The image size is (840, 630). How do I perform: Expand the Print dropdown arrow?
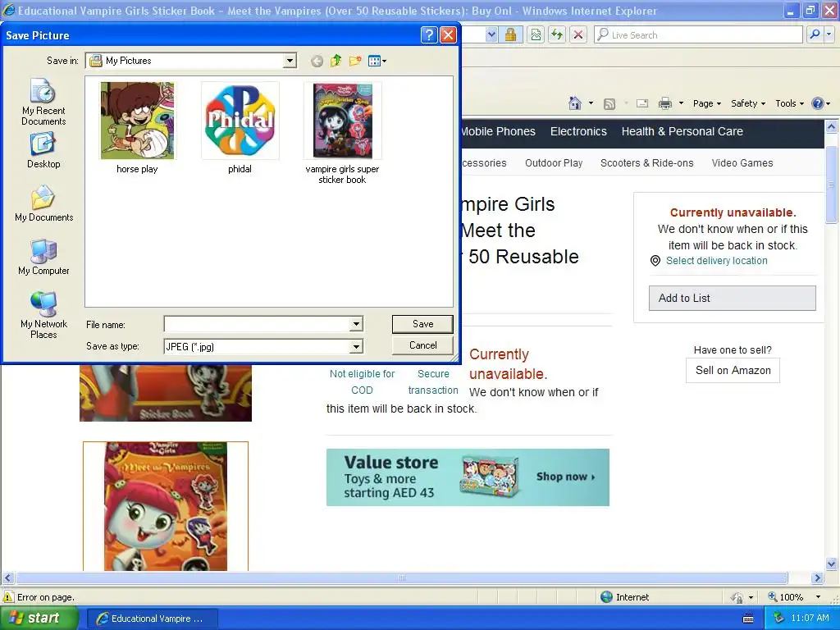click(681, 103)
